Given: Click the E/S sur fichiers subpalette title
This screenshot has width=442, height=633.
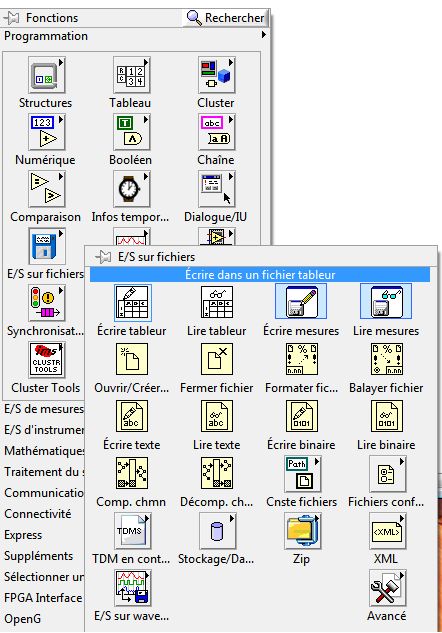Looking at the screenshot, I should (157, 257).
